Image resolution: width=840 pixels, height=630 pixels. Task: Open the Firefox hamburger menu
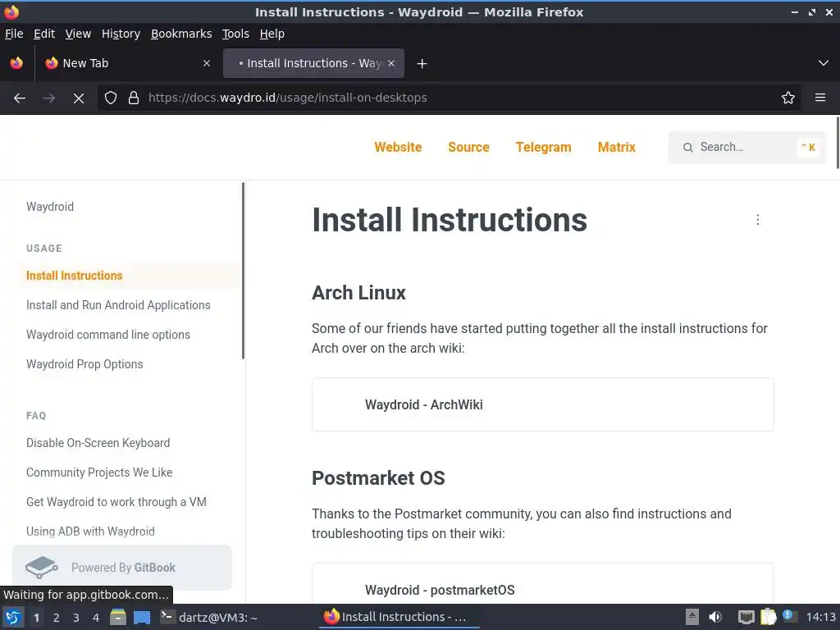coord(820,98)
